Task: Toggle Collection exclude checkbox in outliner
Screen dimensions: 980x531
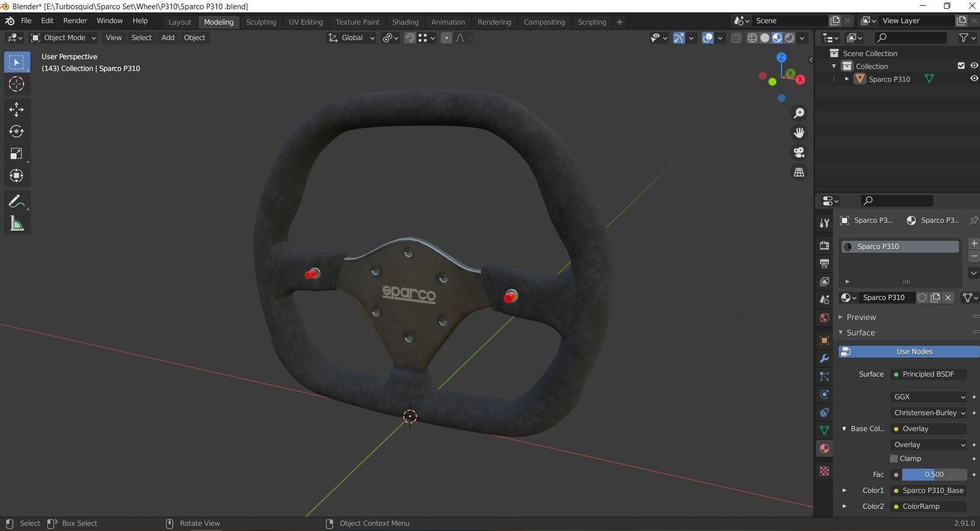Action: (961, 65)
